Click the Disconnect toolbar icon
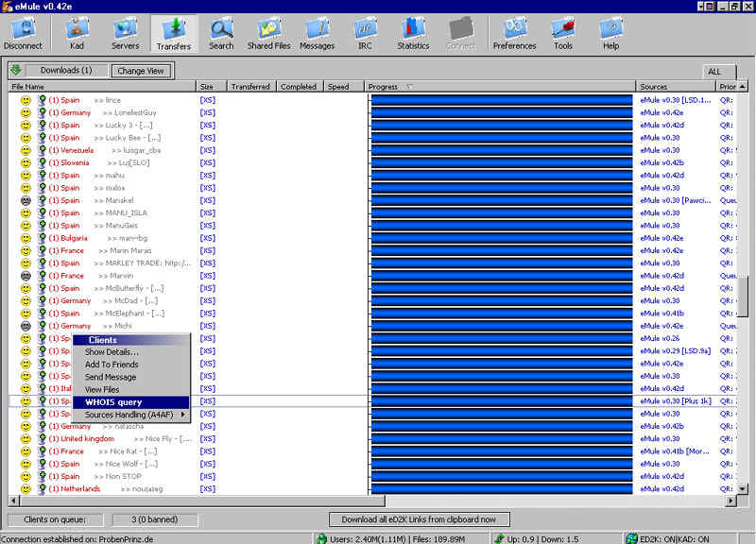 [x=23, y=33]
